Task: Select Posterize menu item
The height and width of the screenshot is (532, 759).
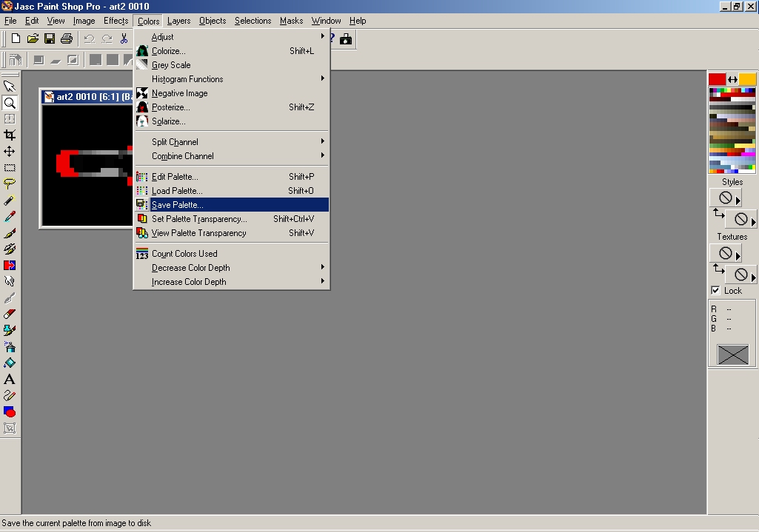Action: coord(231,107)
